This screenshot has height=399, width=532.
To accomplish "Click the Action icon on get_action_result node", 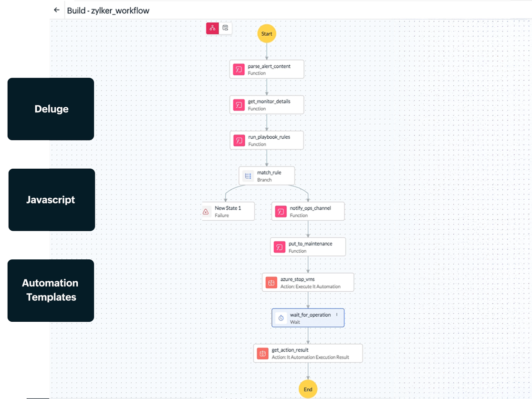I will coord(263,353).
